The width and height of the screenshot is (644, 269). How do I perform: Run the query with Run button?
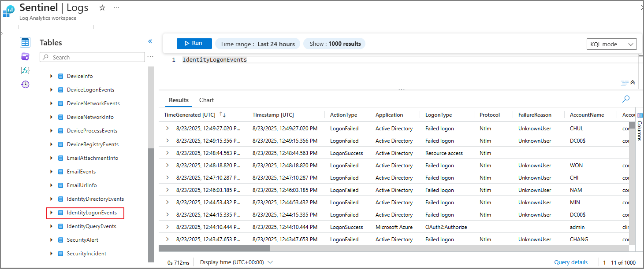[194, 43]
